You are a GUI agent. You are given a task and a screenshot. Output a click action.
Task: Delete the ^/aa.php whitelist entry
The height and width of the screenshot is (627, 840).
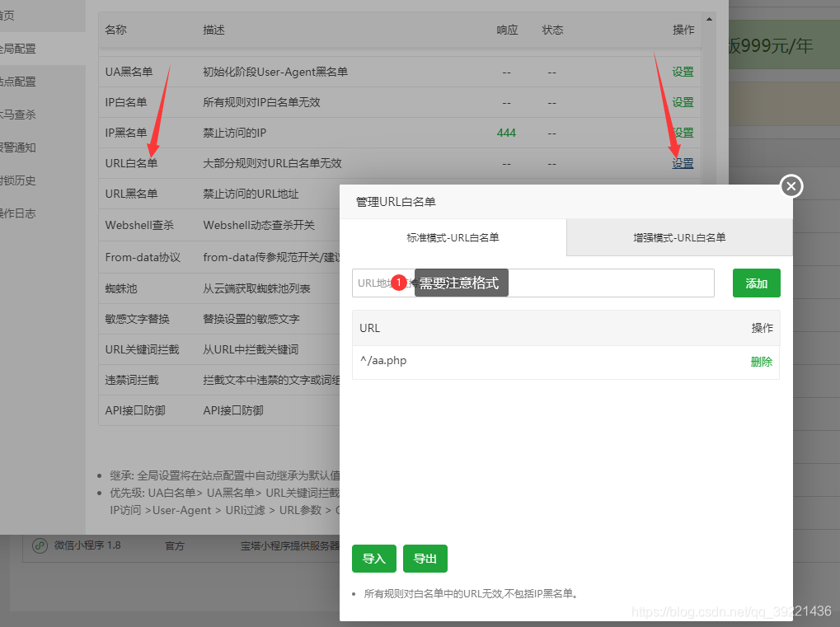coord(761,362)
